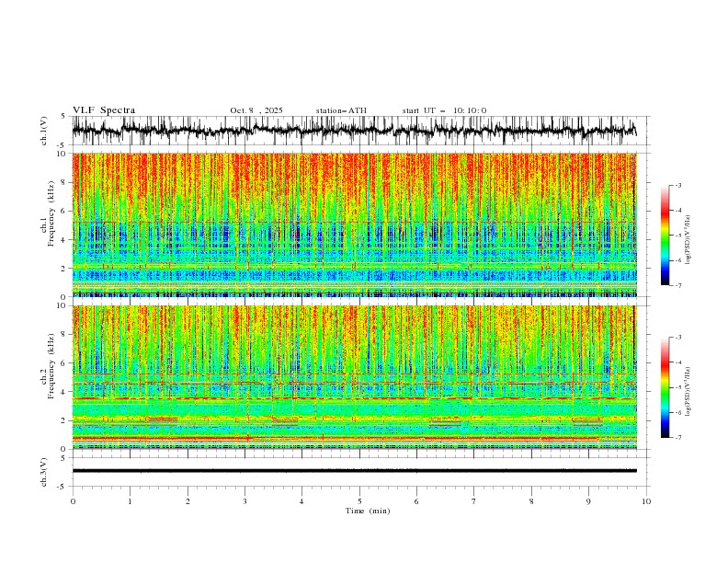Click the color scale bar beside ch.1 spectrogram
728x563 pixels.
click(665, 236)
